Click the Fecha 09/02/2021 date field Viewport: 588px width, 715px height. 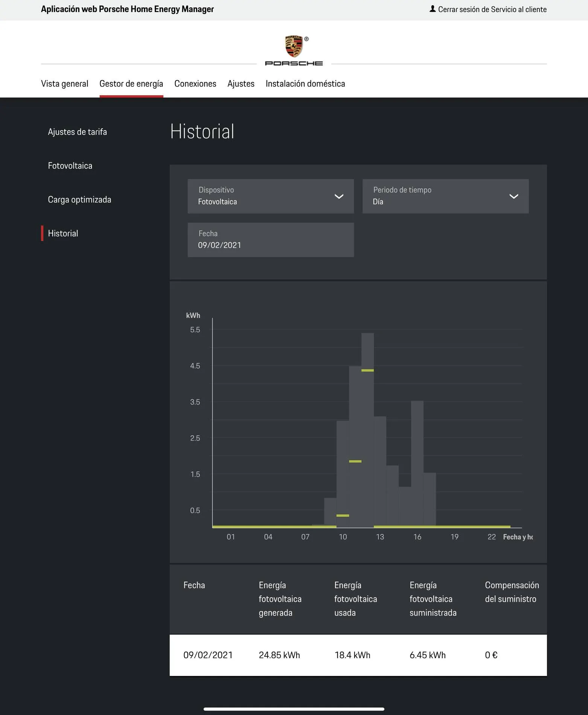pos(271,240)
